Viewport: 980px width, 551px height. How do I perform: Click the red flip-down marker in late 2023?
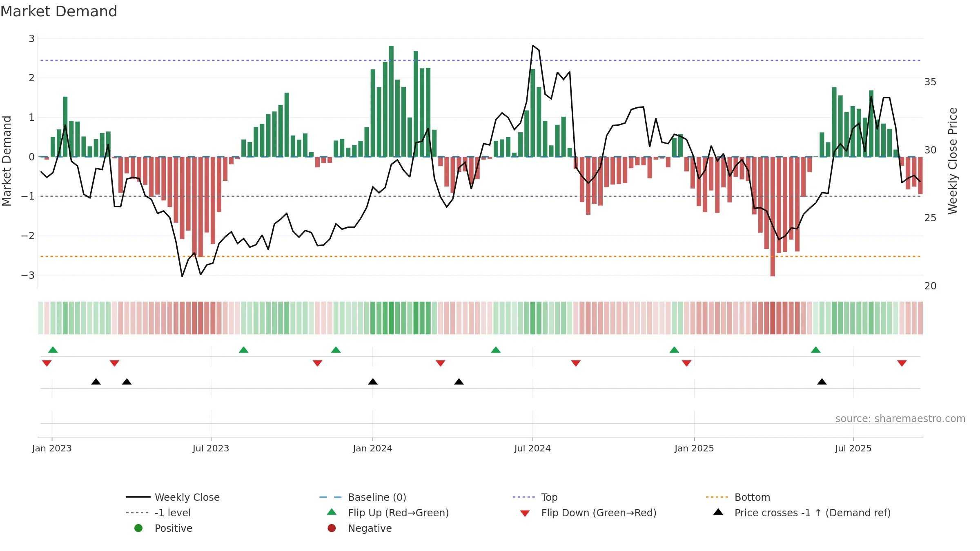[318, 363]
